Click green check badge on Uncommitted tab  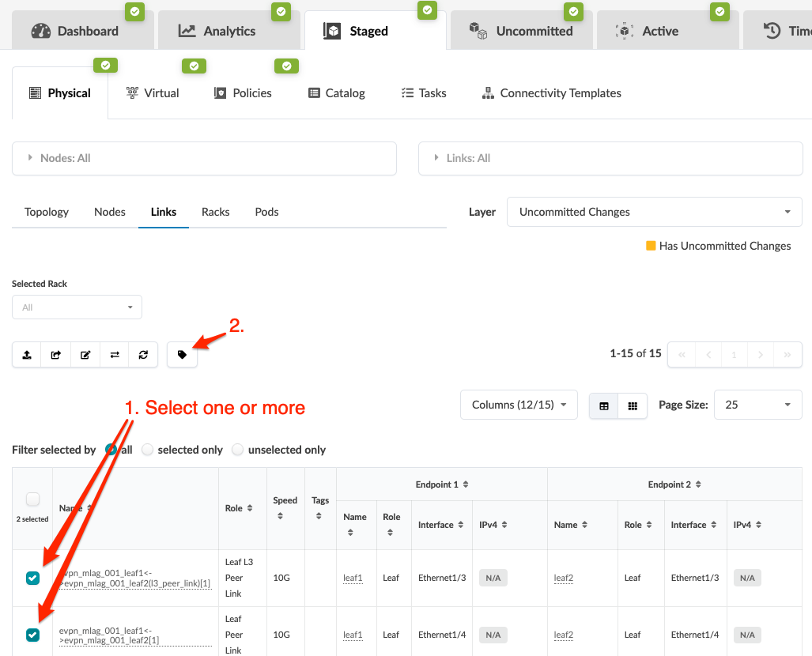(574, 11)
